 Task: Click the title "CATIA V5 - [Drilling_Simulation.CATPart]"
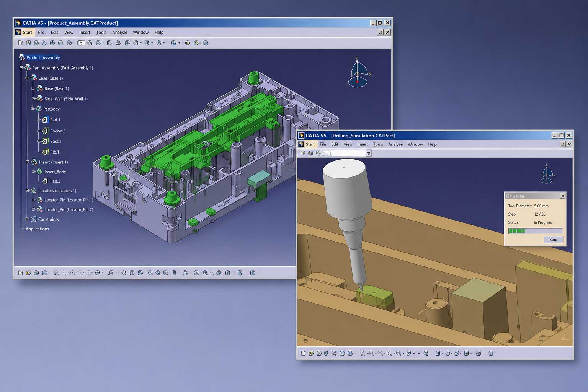coord(350,136)
